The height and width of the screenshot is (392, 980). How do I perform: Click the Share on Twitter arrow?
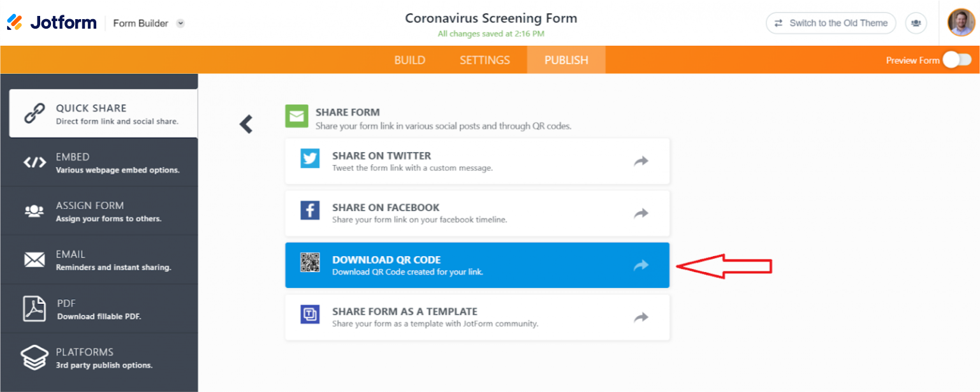coord(641,161)
